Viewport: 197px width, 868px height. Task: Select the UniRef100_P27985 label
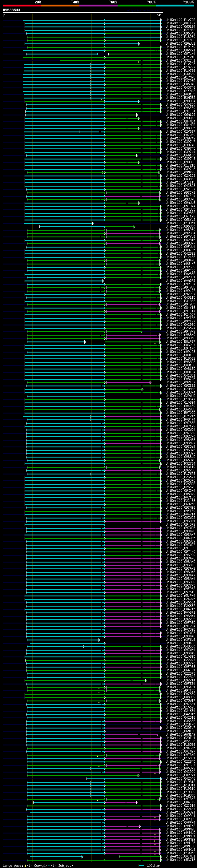click(180, 81)
